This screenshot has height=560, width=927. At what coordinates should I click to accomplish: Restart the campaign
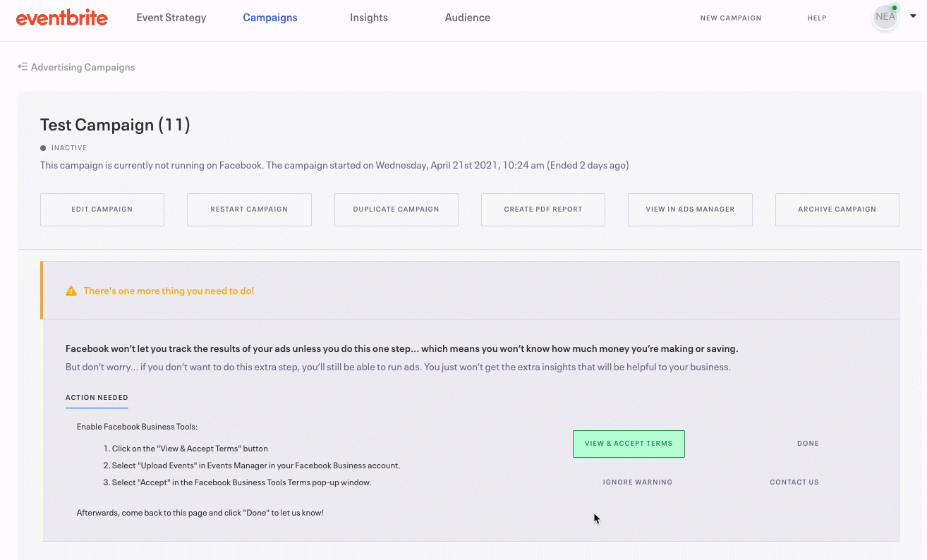[249, 209]
